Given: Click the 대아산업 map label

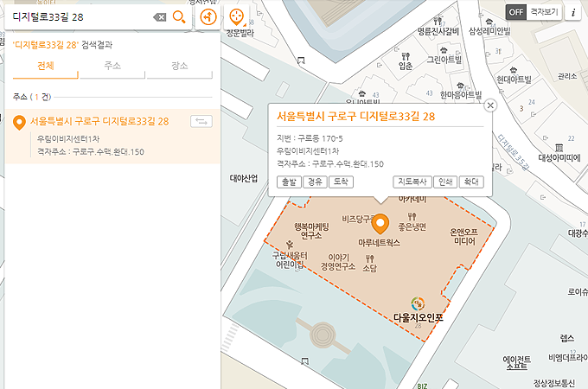Looking at the screenshot, I should [x=244, y=178].
